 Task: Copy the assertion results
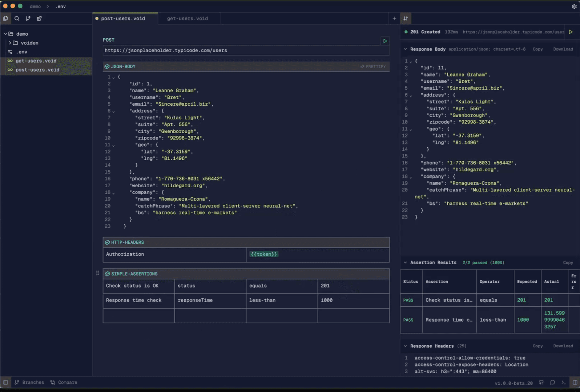(x=568, y=262)
